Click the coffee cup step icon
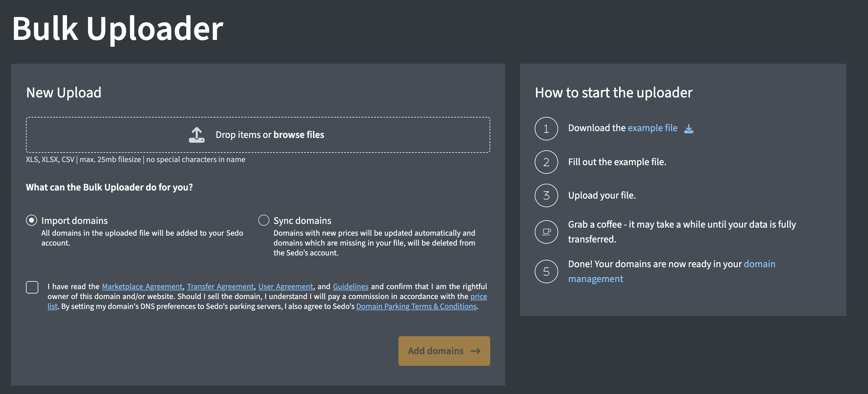 pyautogui.click(x=546, y=232)
